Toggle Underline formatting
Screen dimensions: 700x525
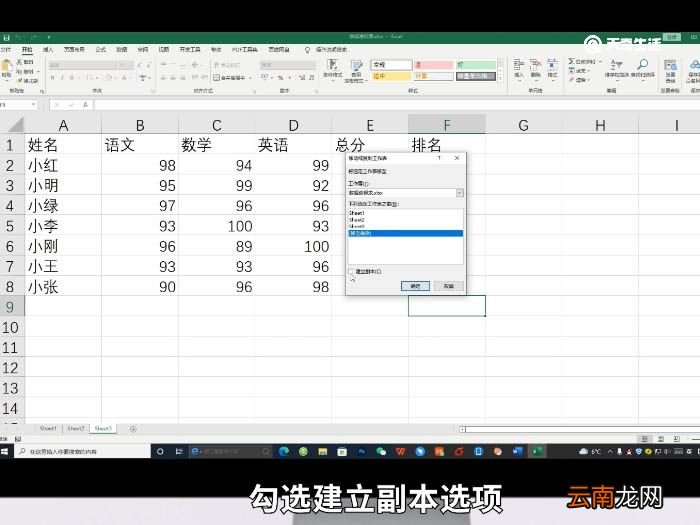coord(71,78)
